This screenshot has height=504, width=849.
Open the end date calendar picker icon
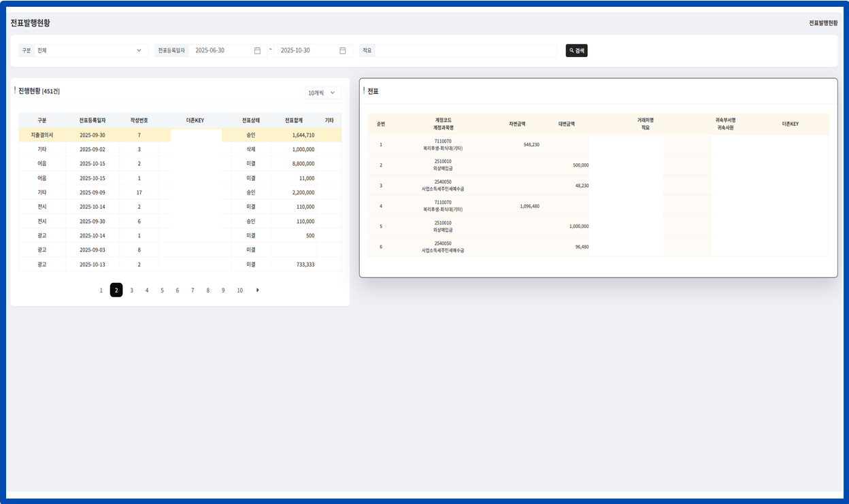343,50
